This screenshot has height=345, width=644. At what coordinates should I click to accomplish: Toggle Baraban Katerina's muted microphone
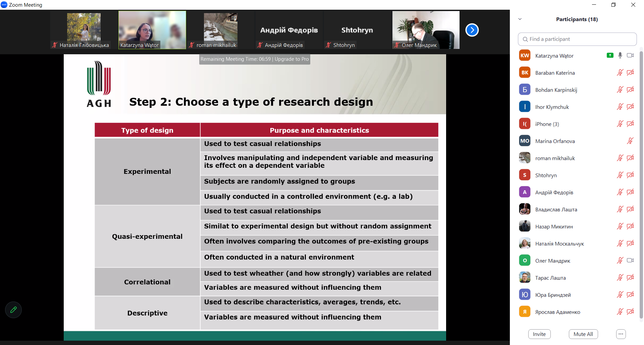[x=620, y=73]
